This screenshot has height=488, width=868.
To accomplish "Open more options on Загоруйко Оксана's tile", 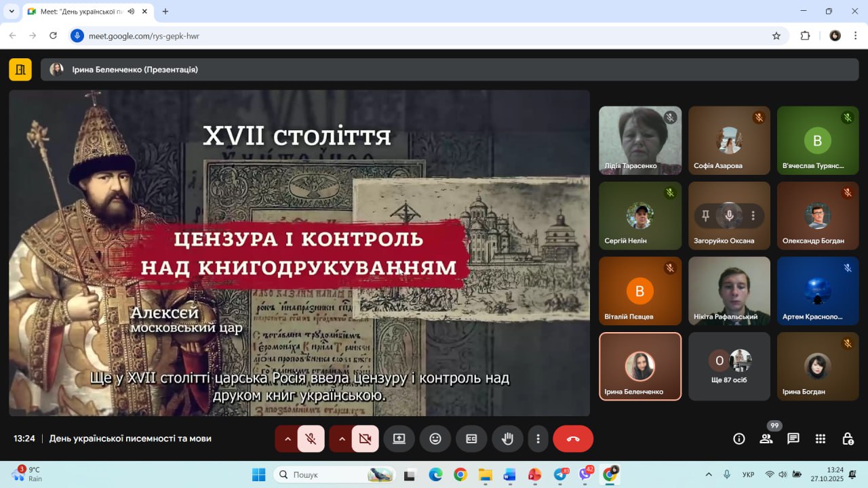I will coord(753,216).
